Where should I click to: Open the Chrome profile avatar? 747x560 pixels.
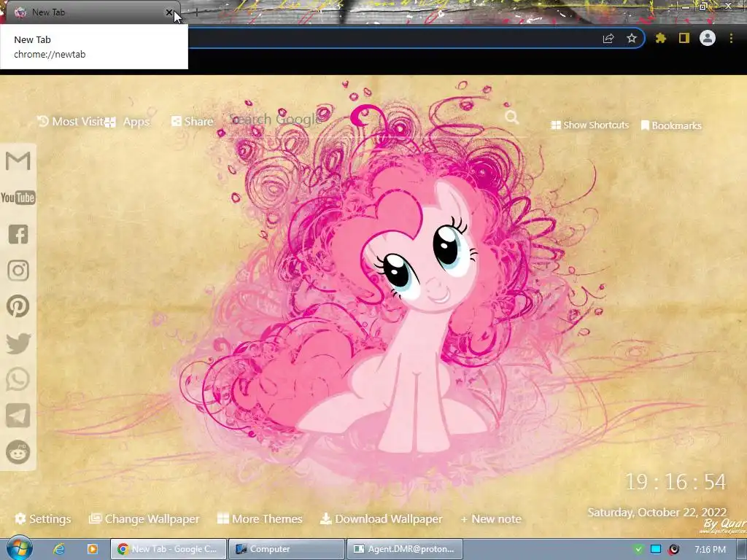708,38
